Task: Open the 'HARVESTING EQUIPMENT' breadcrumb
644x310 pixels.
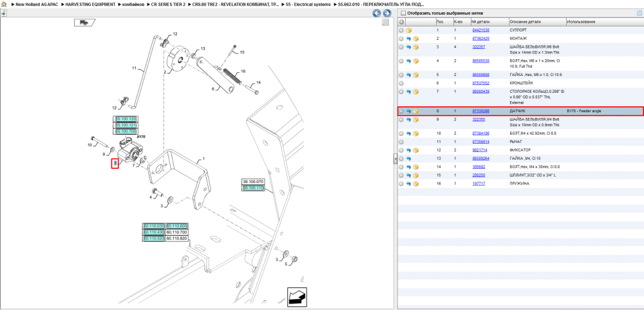Action: click(x=90, y=4)
